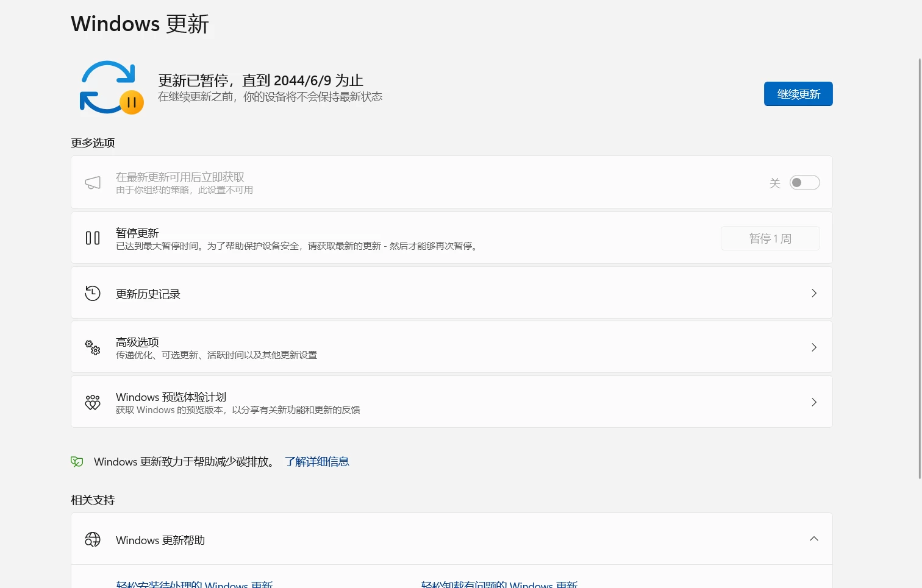Toggle the 在最新更新可用后立即获取 switch
Viewport: 922px width, 588px height.
point(804,183)
